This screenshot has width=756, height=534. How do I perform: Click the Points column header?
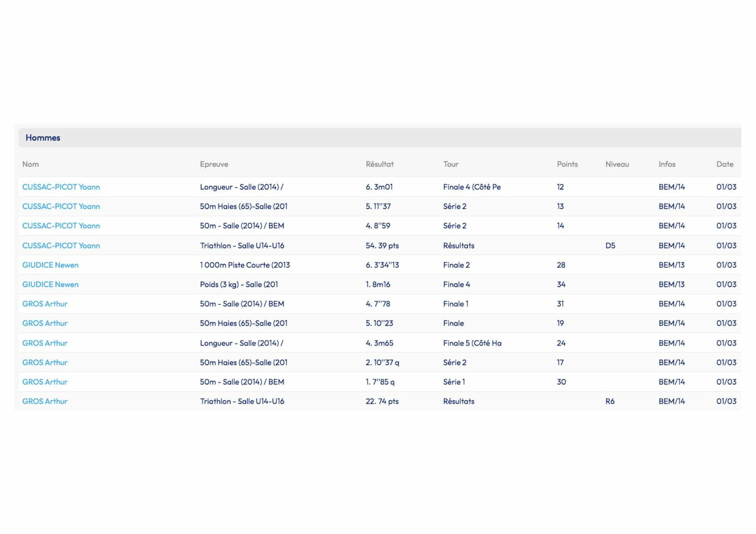(567, 164)
